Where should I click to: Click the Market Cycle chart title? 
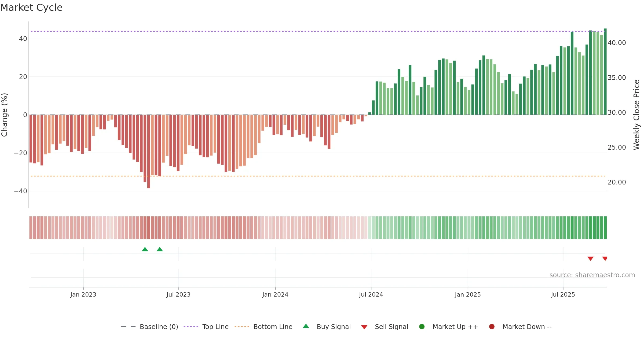point(31,8)
